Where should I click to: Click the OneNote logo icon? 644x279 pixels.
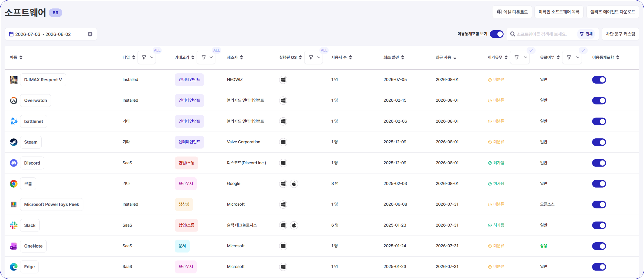point(14,246)
